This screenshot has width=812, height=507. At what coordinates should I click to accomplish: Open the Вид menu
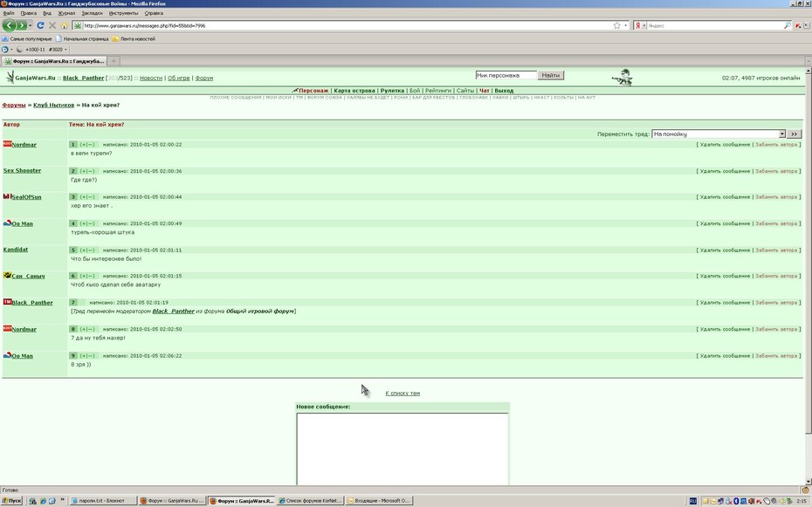coord(46,13)
